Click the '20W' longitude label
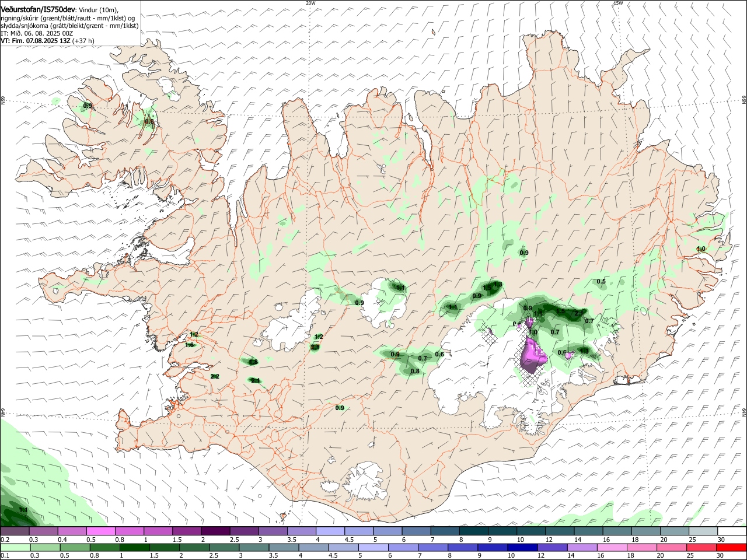Screen dimensions: 747x560 click(310, 3)
